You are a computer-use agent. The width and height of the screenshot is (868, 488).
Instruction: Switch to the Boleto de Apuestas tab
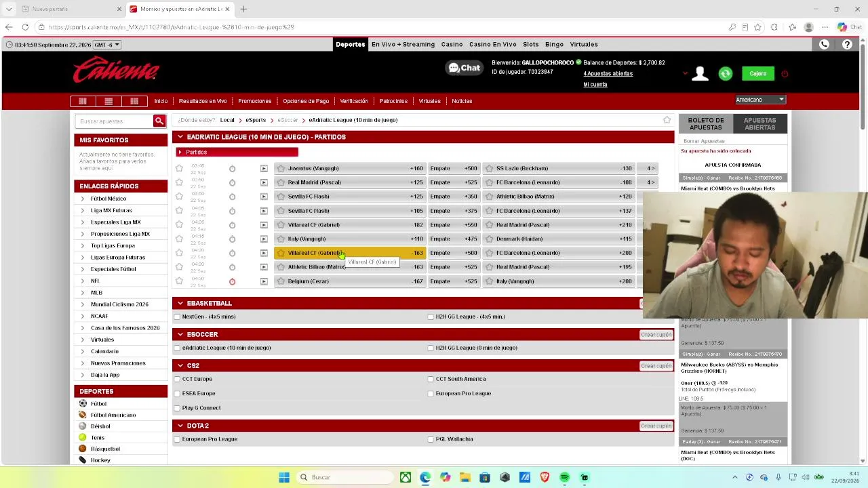[706, 124]
